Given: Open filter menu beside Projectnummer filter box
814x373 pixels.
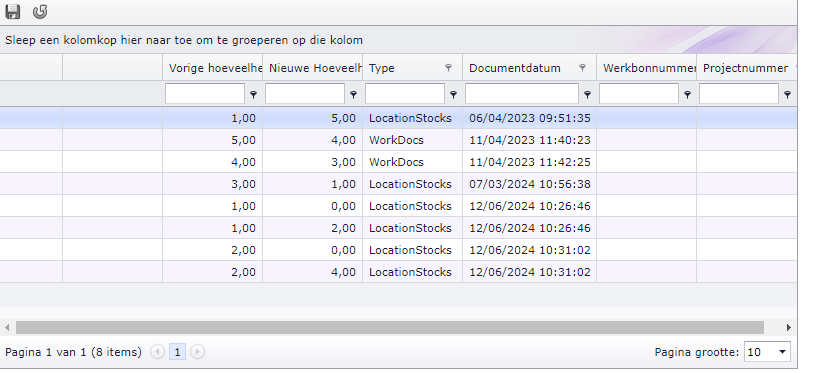Looking at the screenshot, I should point(788,94).
